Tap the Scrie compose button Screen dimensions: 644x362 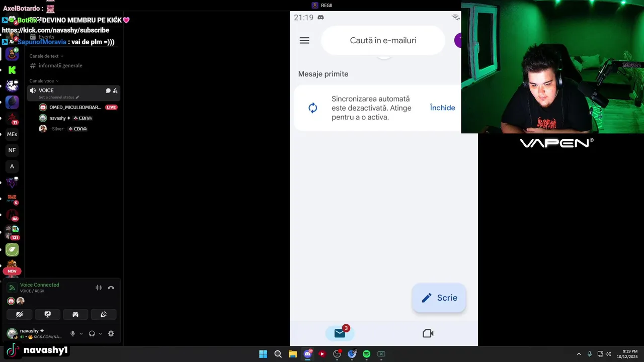pyautogui.click(x=439, y=298)
